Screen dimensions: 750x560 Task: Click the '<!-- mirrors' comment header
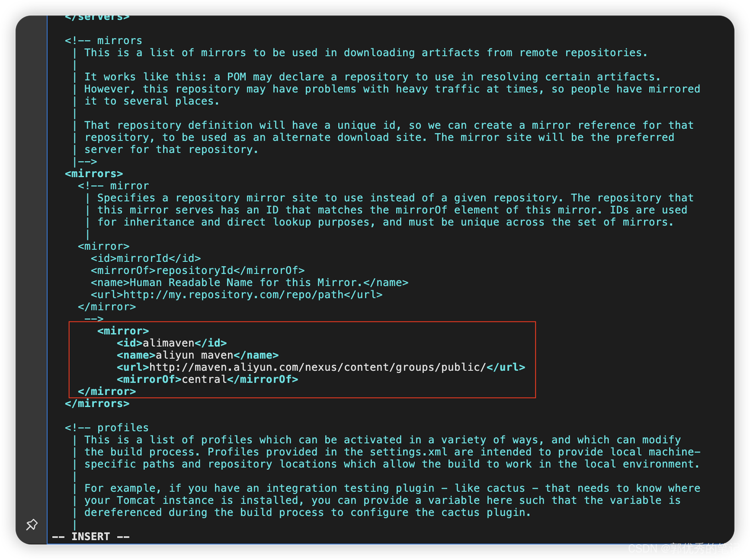pyautogui.click(x=104, y=40)
